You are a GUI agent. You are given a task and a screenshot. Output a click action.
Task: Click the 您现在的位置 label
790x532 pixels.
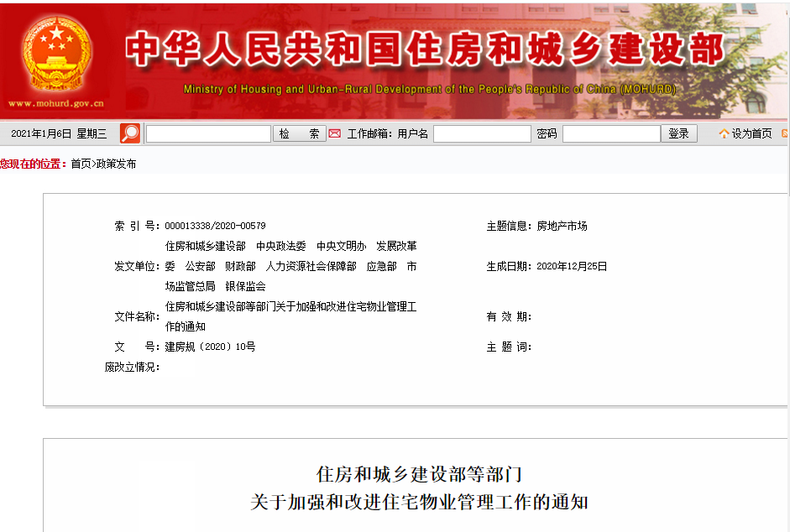[x=33, y=164]
